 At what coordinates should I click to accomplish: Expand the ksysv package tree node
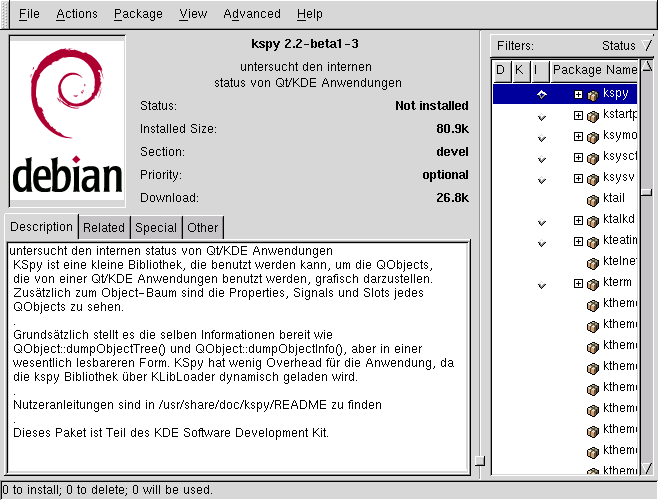pyautogui.click(x=578, y=178)
